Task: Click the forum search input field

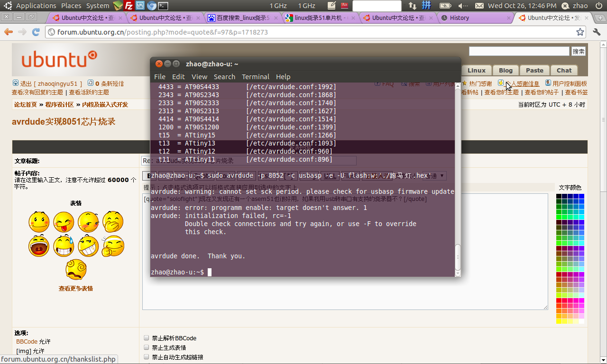Action: (x=519, y=51)
